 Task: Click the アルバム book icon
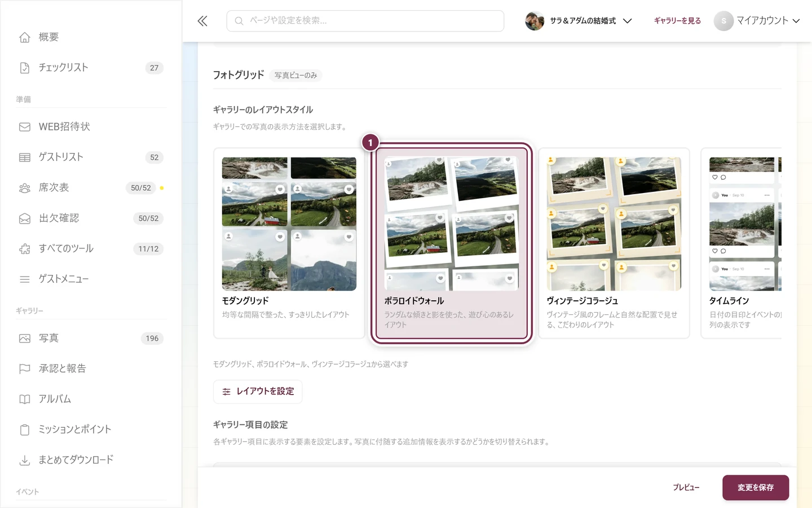point(25,400)
